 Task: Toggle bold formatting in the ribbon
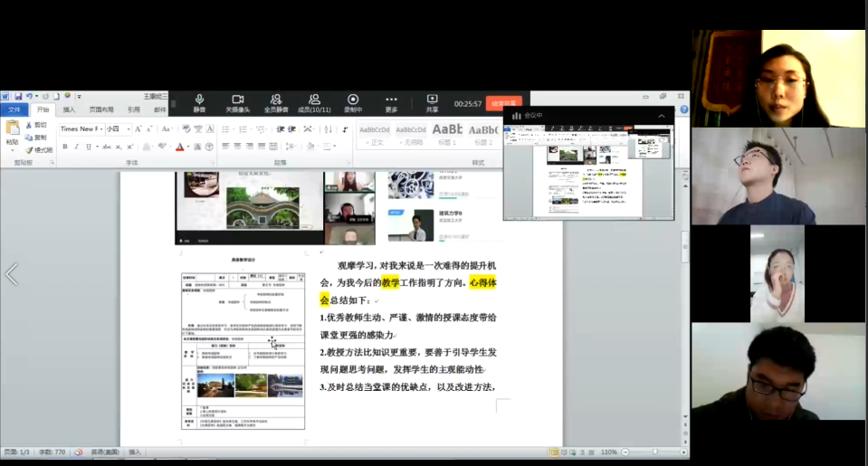(64, 147)
